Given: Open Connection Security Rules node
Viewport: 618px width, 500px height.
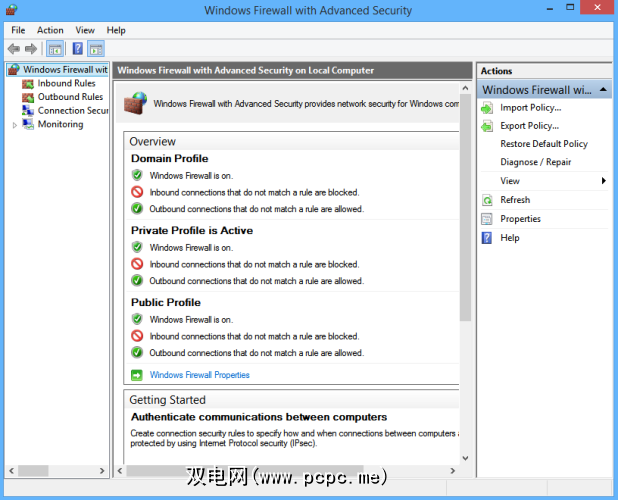Looking at the screenshot, I should (x=73, y=111).
